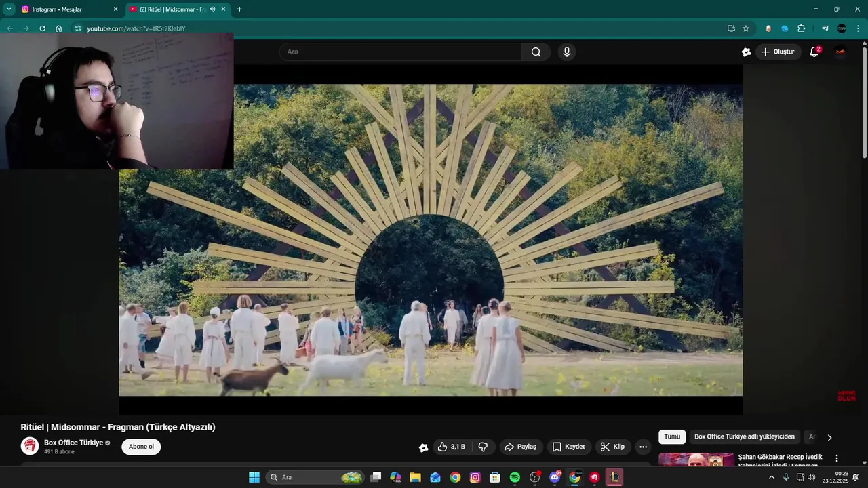Open Chrome profile avatar in toolbar

[842, 28]
